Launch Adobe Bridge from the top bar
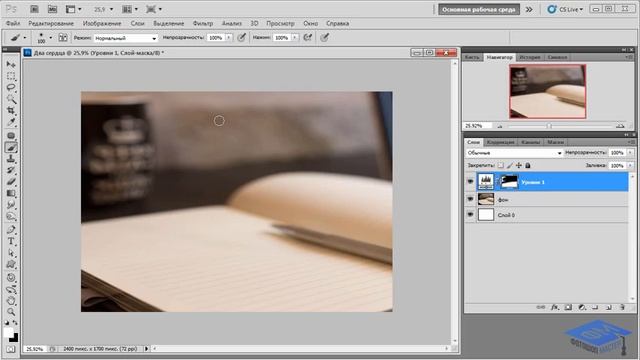Screen dimensions: 640x360 (x=34, y=9)
